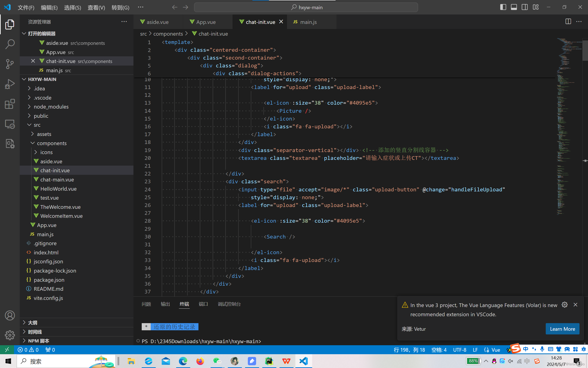
Task: Switch to the Debug Console (调试控制台) tab
Action: coord(229,304)
